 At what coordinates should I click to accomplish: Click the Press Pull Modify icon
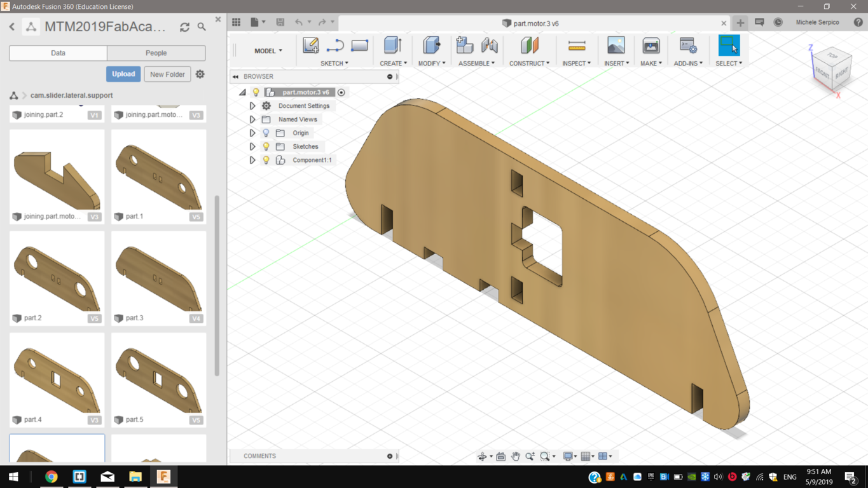coord(431,46)
